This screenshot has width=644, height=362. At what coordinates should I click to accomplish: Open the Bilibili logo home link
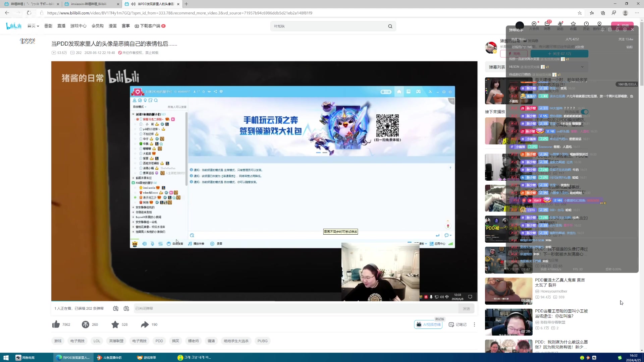tap(14, 26)
